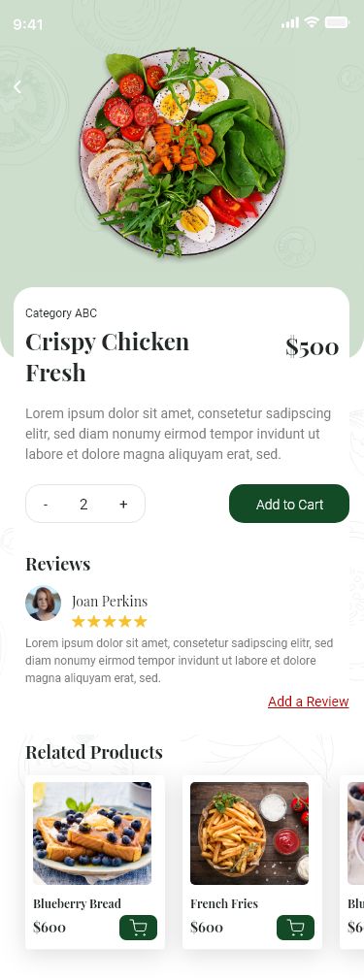This screenshot has height=980, width=364.
Task: Click the Add to Cart button
Action: (x=289, y=504)
